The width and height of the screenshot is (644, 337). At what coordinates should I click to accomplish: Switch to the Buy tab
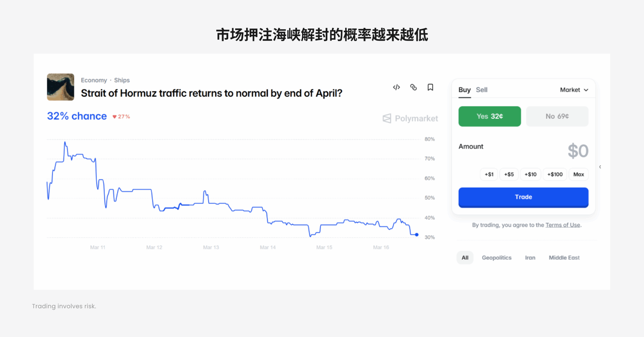(464, 90)
